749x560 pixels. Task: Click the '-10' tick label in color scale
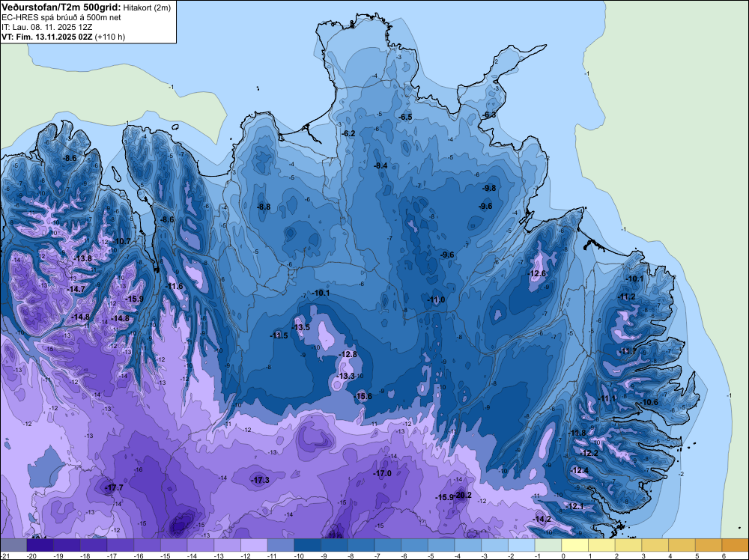coord(299,556)
